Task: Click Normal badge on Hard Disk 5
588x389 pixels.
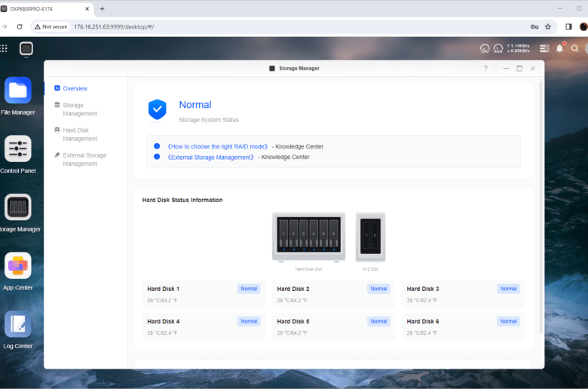Action: click(378, 321)
